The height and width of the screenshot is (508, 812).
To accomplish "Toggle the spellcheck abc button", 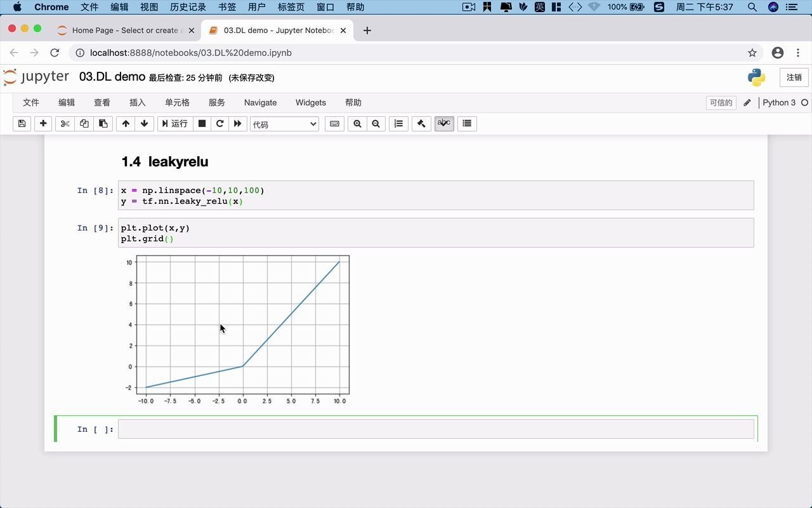I will pyautogui.click(x=444, y=124).
